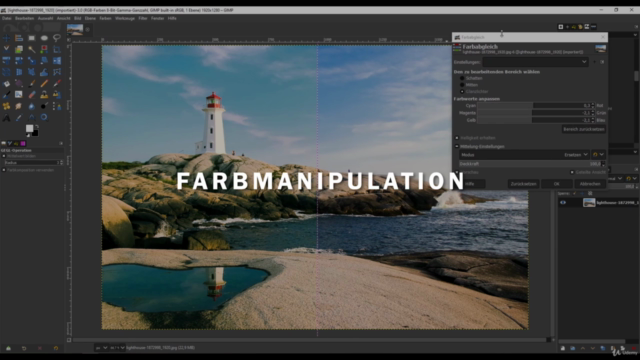Select the Eraser tool
This screenshot has width=640, height=360.
click(x=31, y=94)
